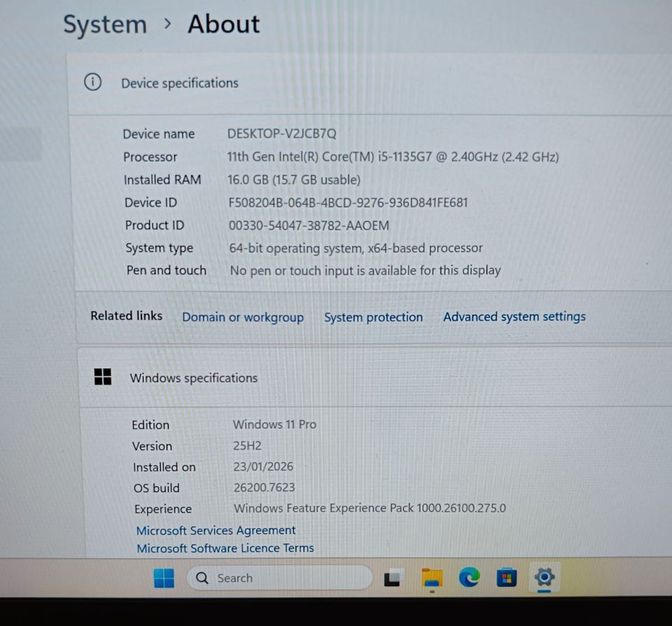Image resolution: width=672 pixels, height=626 pixels.
Task: Select version value 25H2
Action: (x=247, y=446)
